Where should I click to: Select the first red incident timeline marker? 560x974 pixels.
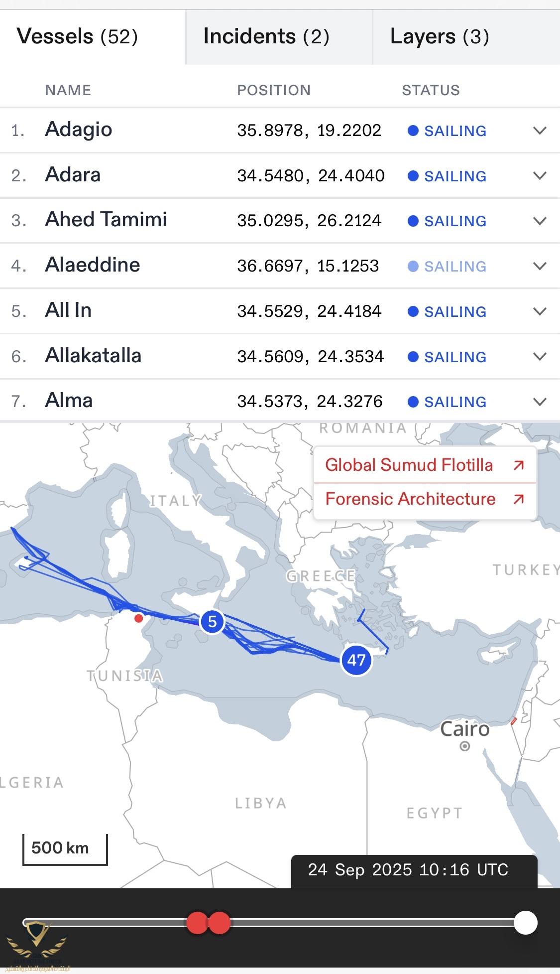[x=197, y=923]
